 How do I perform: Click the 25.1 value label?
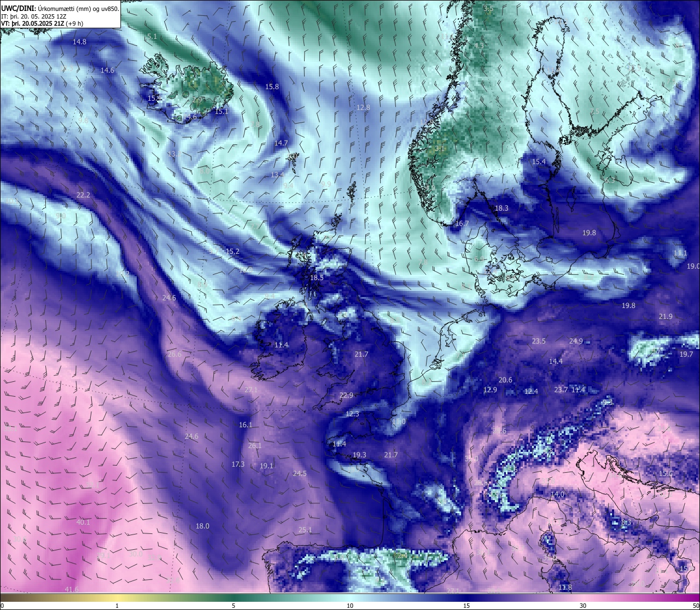tap(305, 530)
